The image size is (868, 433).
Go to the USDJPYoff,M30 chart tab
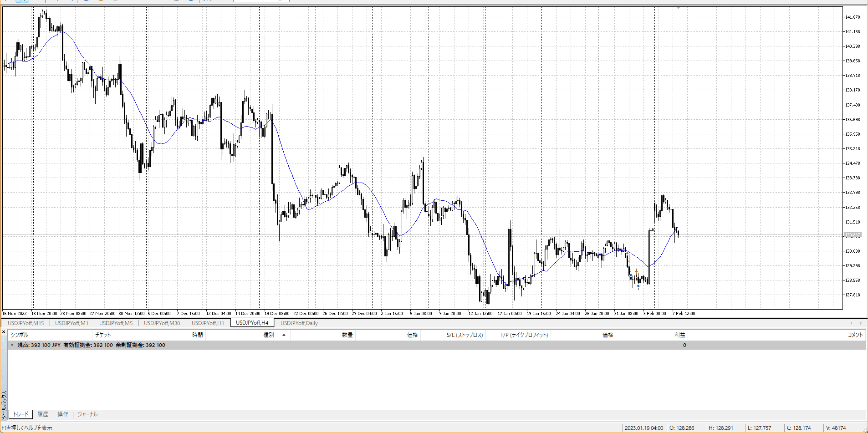162,323
